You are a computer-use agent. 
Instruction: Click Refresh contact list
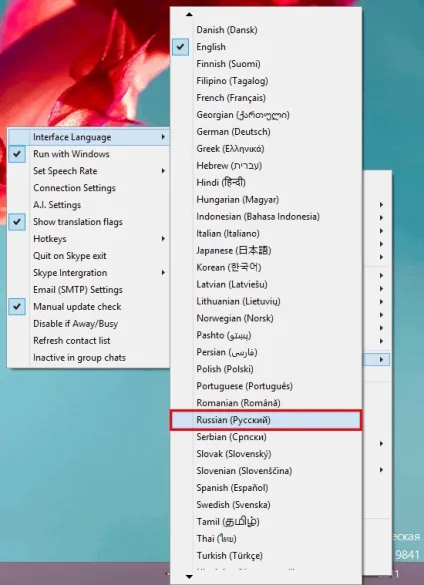coord(88,341)
